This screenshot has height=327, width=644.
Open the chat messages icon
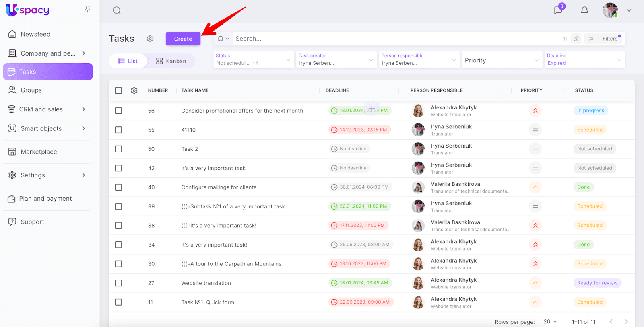tap(558, 10)
